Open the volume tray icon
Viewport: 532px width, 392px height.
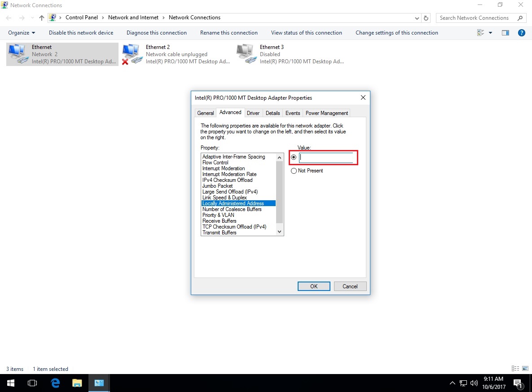[474, 383]
